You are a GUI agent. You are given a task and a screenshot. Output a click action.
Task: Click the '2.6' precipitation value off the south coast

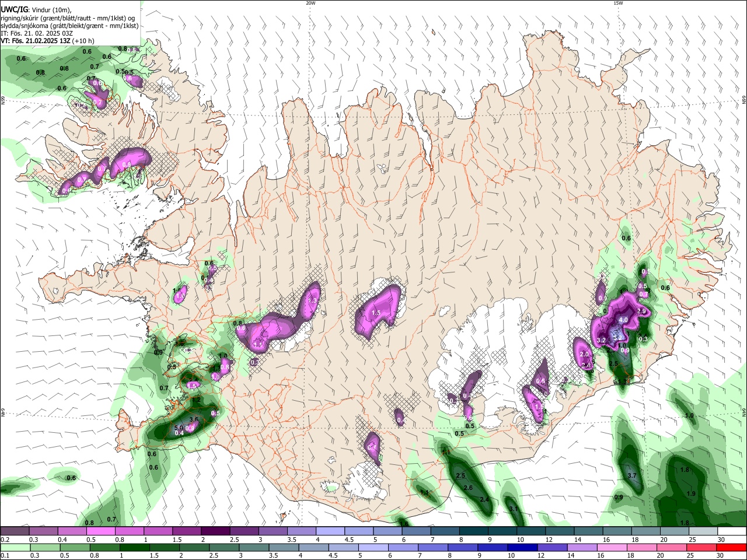click(467, 488)
